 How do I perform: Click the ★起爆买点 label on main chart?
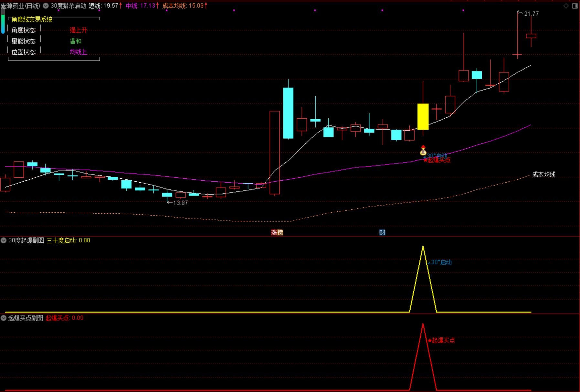(x=437, y=160)
